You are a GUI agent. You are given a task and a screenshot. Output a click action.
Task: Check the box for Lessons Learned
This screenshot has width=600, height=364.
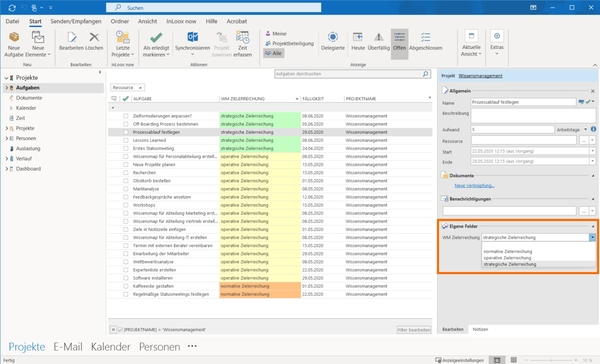point(126,140)
